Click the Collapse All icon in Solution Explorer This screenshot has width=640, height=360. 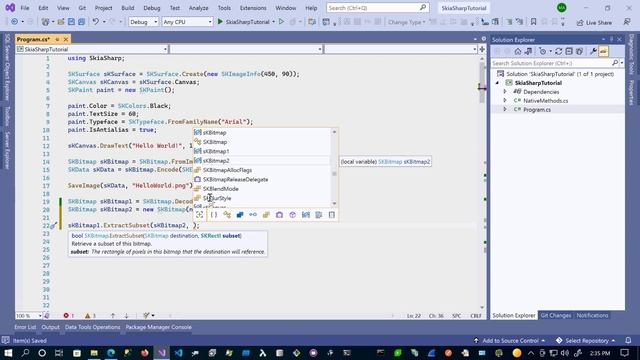coord(569,51)
